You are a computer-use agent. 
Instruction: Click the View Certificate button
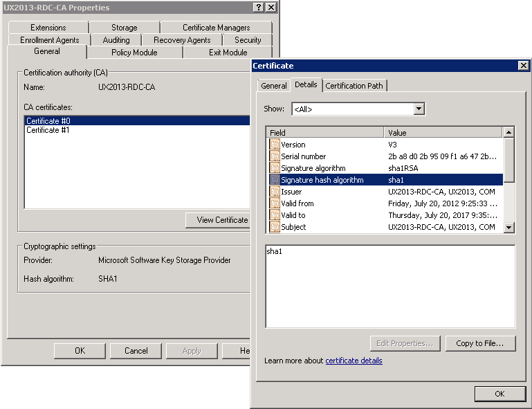221,220
